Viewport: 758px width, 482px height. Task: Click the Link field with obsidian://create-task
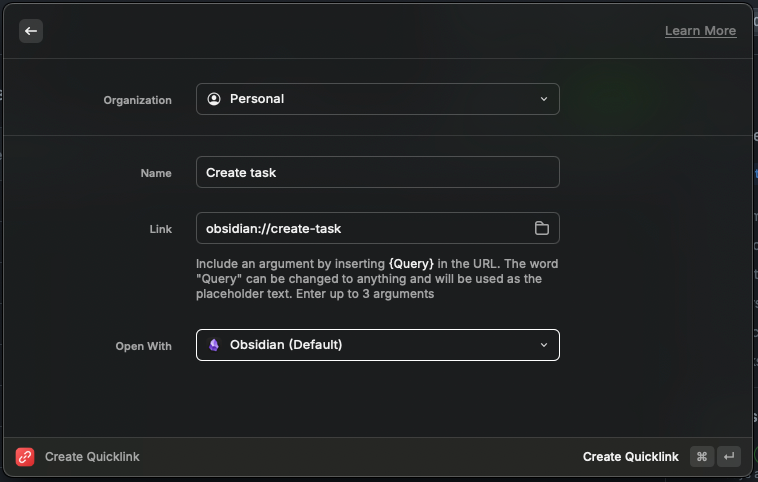click(x=378, y=228)
